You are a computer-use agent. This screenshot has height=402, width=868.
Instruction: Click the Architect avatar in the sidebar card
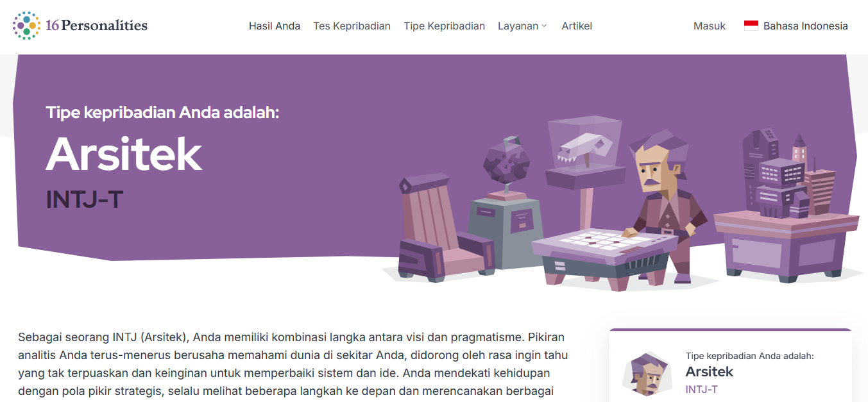(x=647, y=374)
